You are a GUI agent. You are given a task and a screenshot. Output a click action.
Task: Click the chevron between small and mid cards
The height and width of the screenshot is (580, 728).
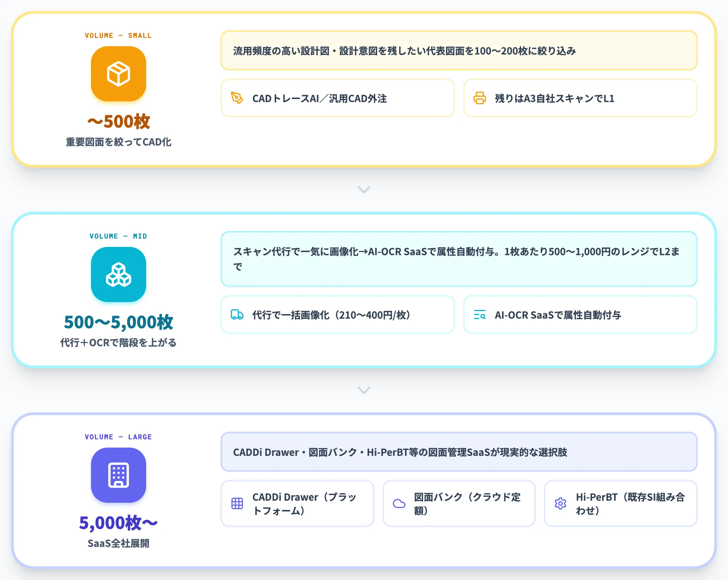(x=364, y=190)
